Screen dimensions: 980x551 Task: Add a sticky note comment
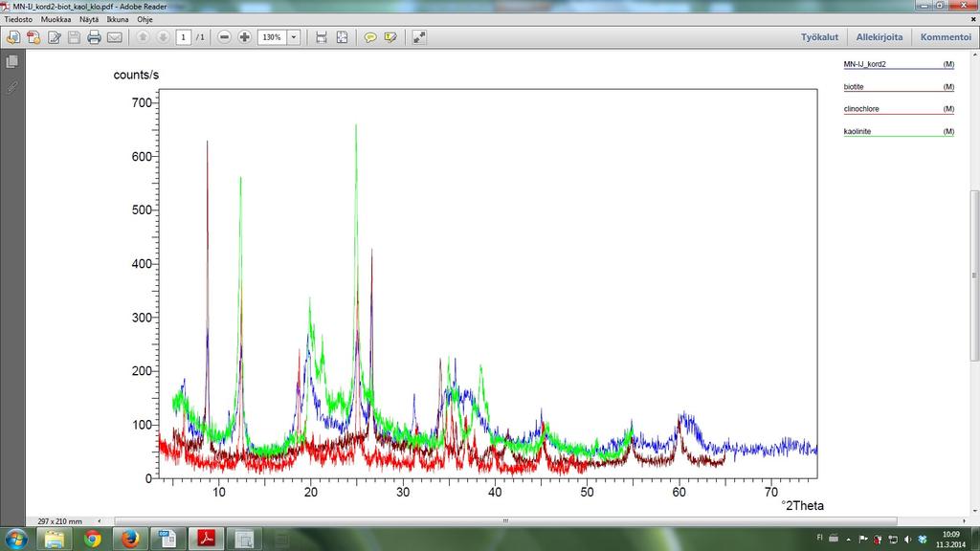tap(370, 37)
